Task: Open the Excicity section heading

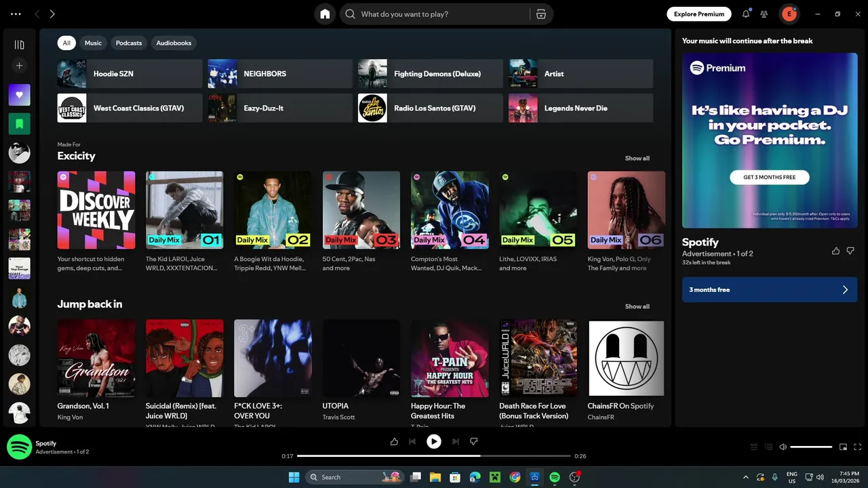Action: 76,156
